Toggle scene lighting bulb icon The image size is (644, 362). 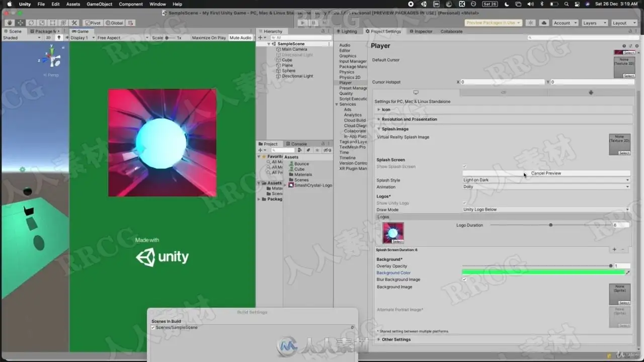(59, 38)
